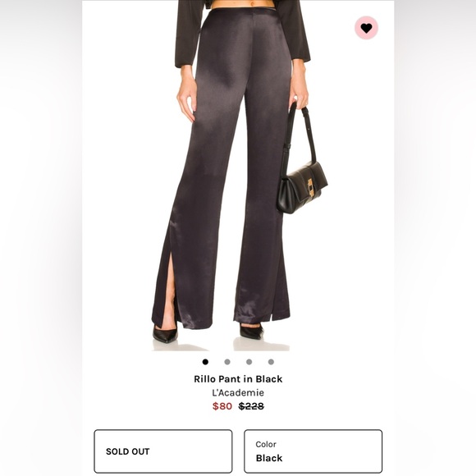The image size is (476, 476).
Task: Tap the heart favorite icon
Action: point(366,28)
